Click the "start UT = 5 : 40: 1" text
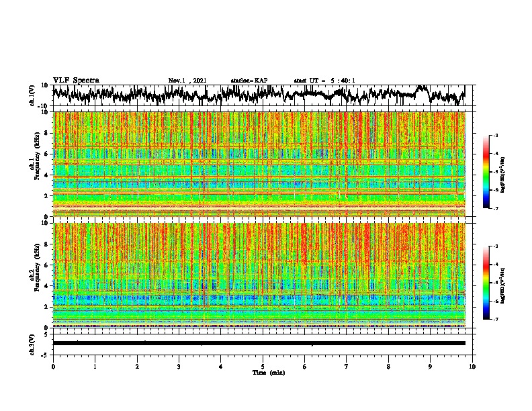 (324, 81)
